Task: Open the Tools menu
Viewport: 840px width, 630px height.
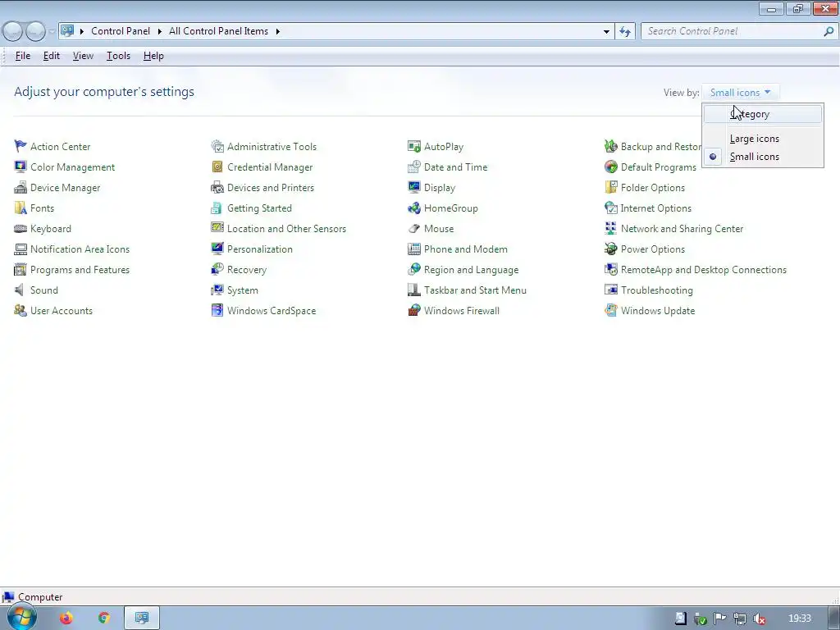Action: pyautogui.click(x=118, y=56)
